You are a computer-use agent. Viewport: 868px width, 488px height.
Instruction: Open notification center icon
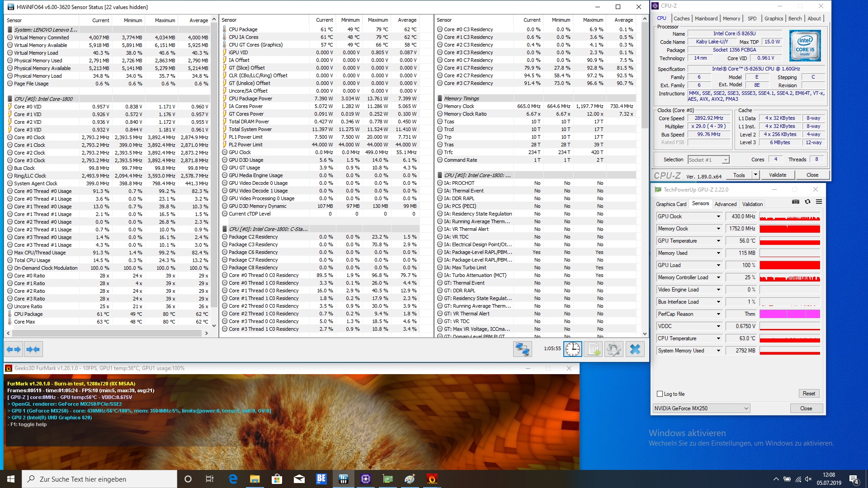854,479
